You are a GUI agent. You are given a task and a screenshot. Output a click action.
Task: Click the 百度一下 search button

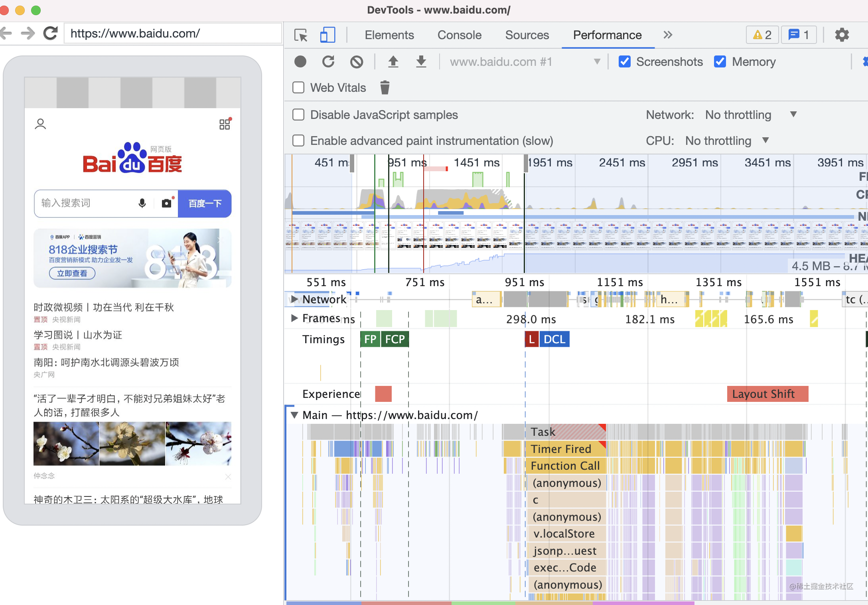coord(205,204)
